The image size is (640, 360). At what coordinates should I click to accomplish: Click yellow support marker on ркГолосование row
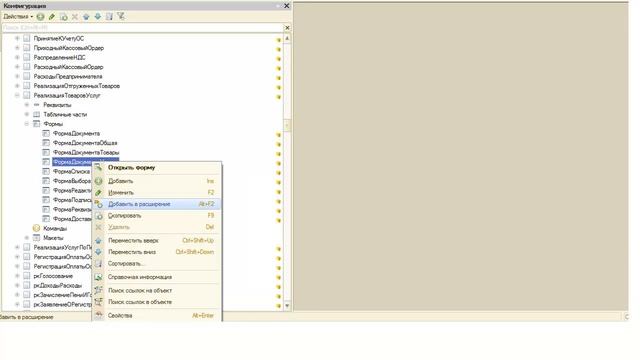point(279,278)
